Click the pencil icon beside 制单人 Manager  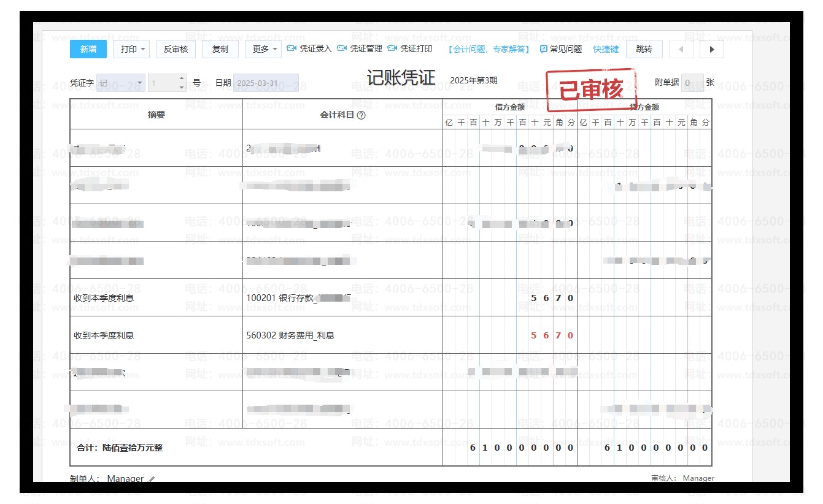[x=152, y=479]
